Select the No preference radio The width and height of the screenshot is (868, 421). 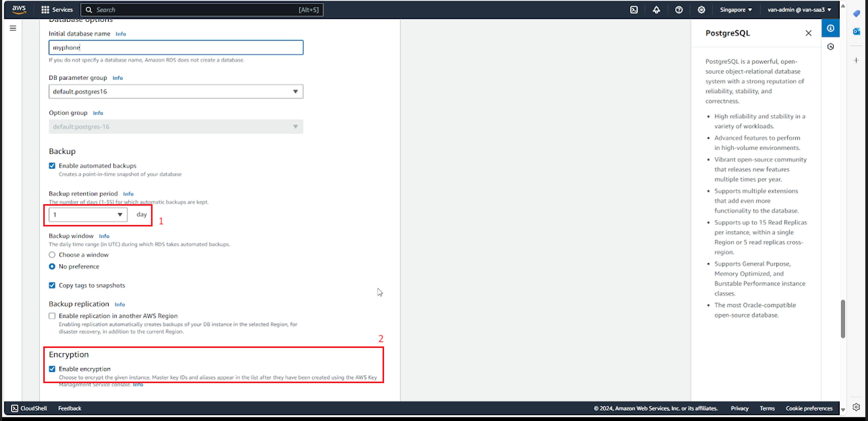coord(52,266)
